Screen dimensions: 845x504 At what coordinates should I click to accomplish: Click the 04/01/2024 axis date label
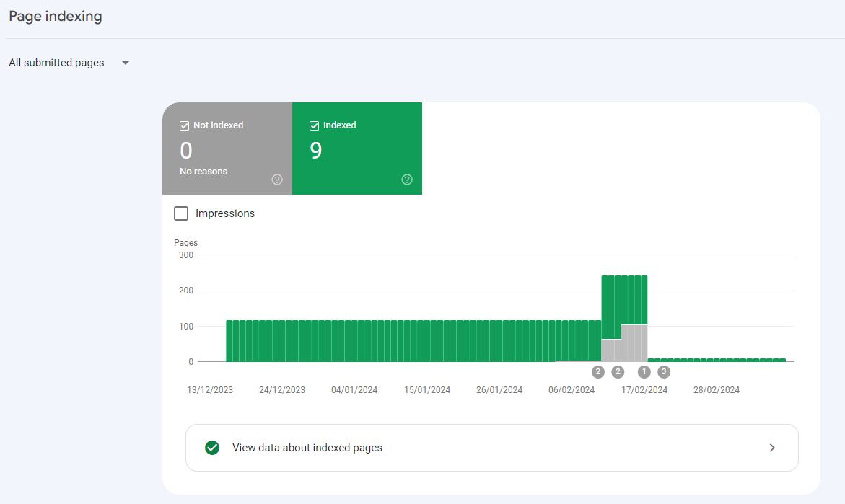point(354,390)
